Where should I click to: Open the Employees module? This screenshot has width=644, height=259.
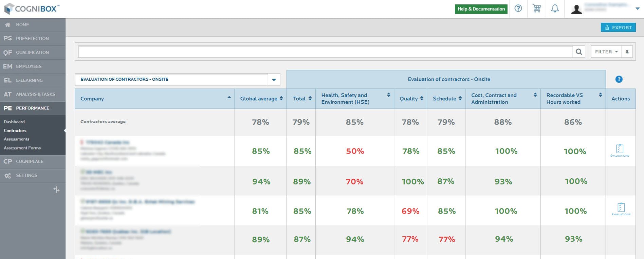tap(33, 66)
